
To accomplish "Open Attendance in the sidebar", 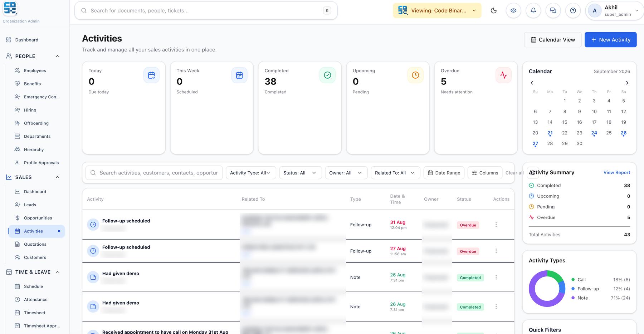I will tap(36, 300).
